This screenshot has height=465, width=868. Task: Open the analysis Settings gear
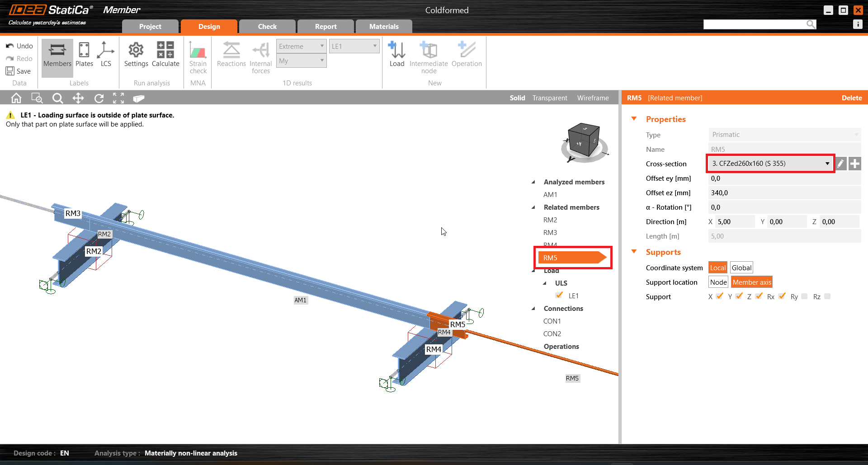click(x=136, y=54)
